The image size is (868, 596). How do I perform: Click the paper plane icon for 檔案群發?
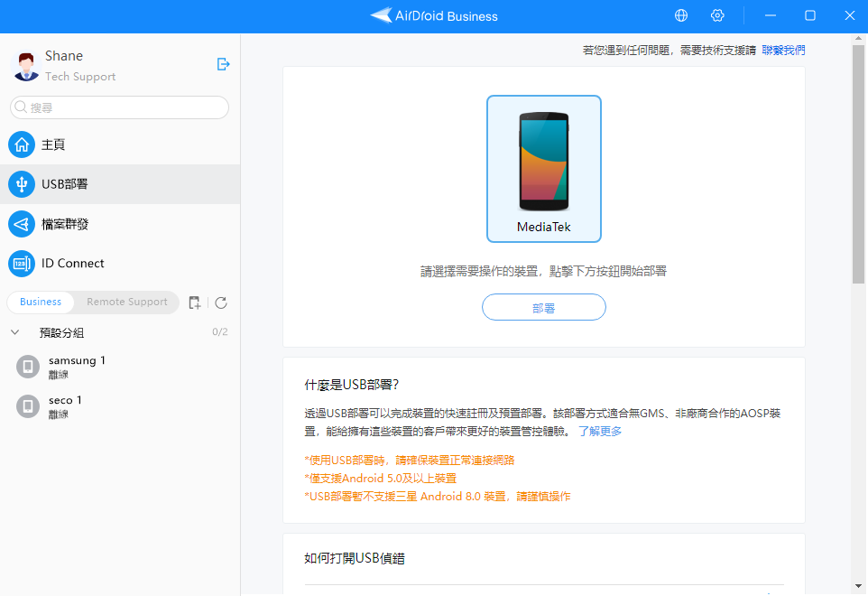[x=22, y=224]
